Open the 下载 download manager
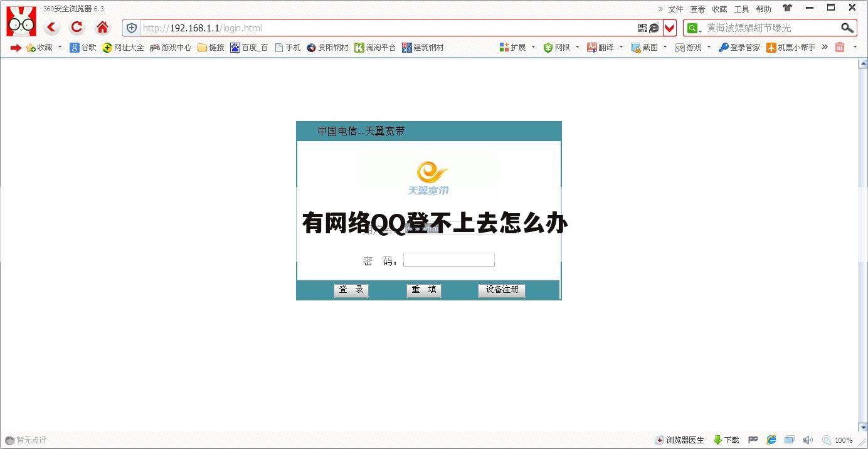The image size is (868, 449). pyautogui.click(x=726, y=440)
